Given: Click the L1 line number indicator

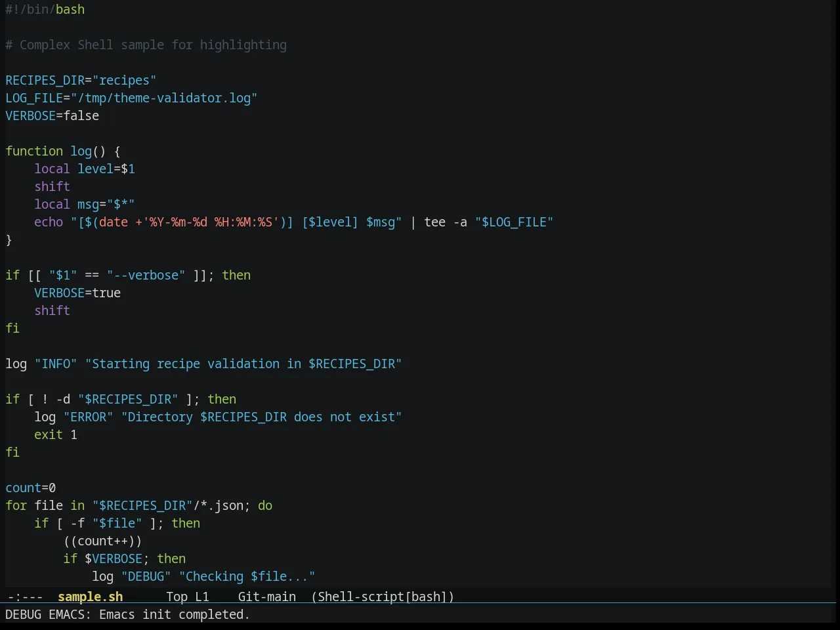Looking at the screenshot, I should coord(201,597).
